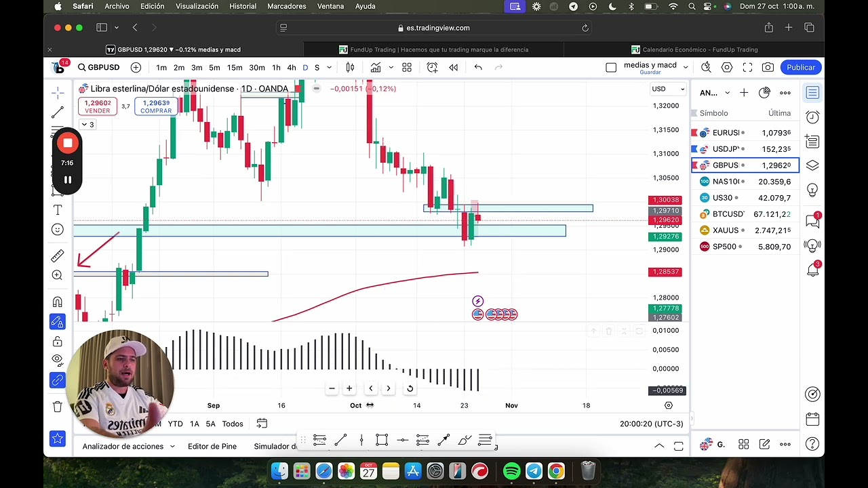The height and width of the screenshot is (488, 868).
Task: Select EURUSD in the watchlist
Action: click(x=745, y=133)
